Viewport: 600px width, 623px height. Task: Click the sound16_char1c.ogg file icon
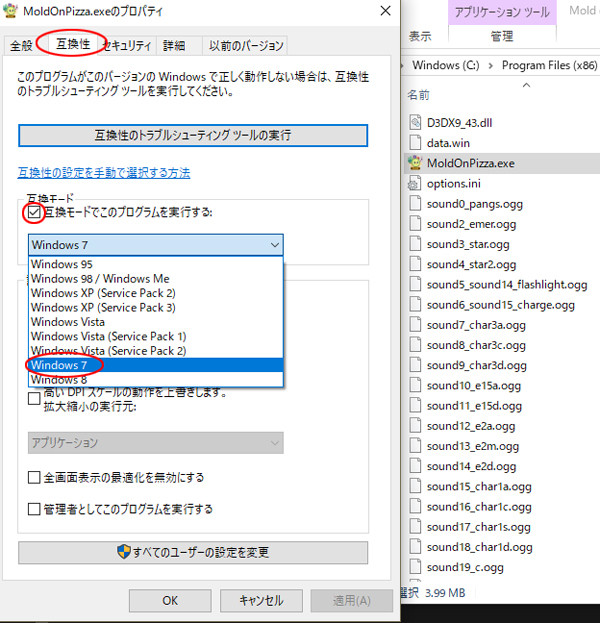[x=415, y=507]
